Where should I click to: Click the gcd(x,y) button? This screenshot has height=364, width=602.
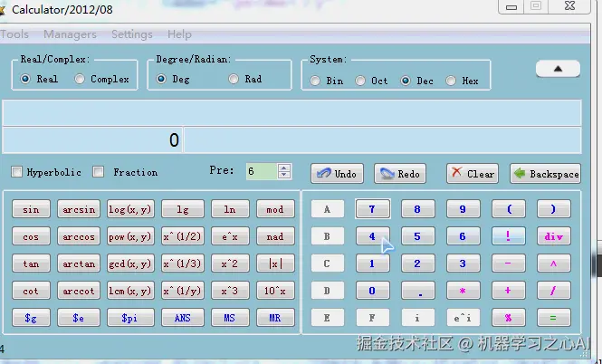point(130,263)
